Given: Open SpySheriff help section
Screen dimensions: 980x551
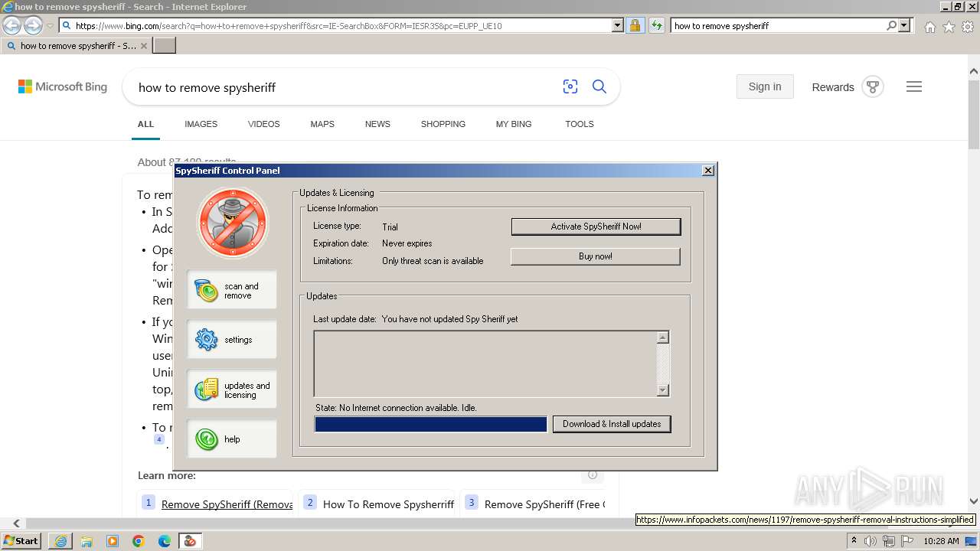Looking at the screenshot, I should coord(232,439).
